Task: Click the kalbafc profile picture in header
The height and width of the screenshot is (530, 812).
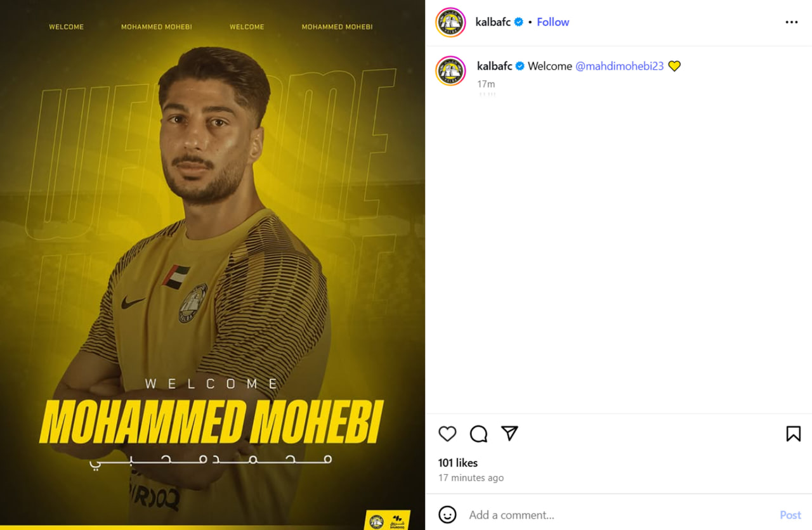Action: point(451,22)
